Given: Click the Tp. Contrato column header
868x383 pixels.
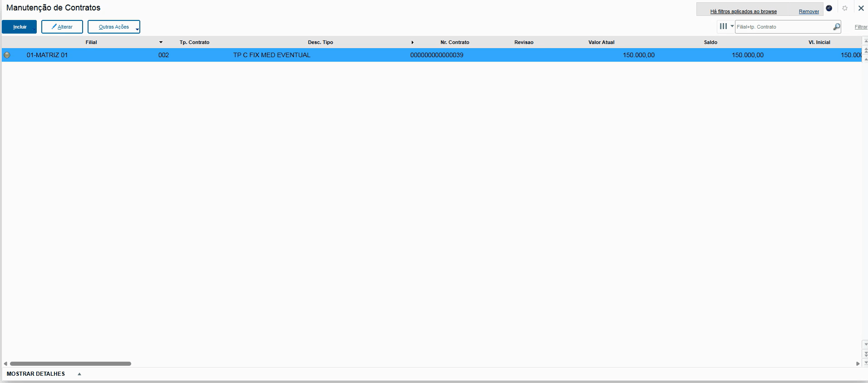Looking at the screenshot, I should [194, 42].
